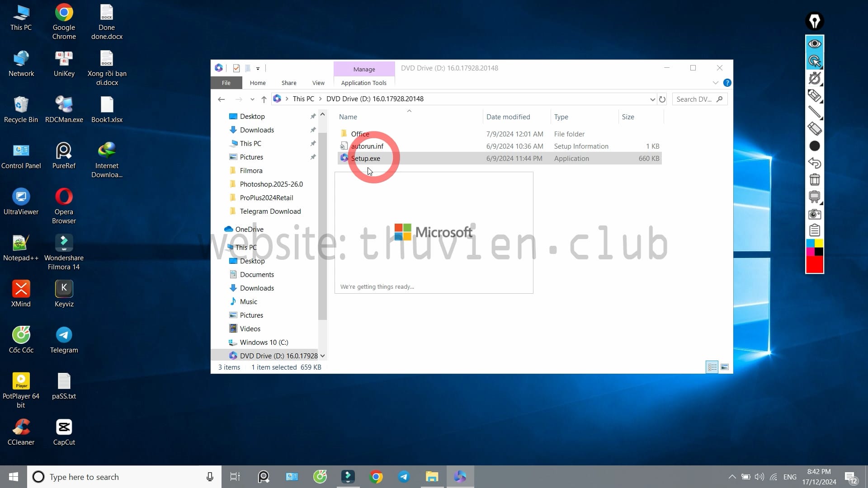Open ProPlus2024Retail in Quick access
This screenshot has width=868, height=488.
[266, 198]
